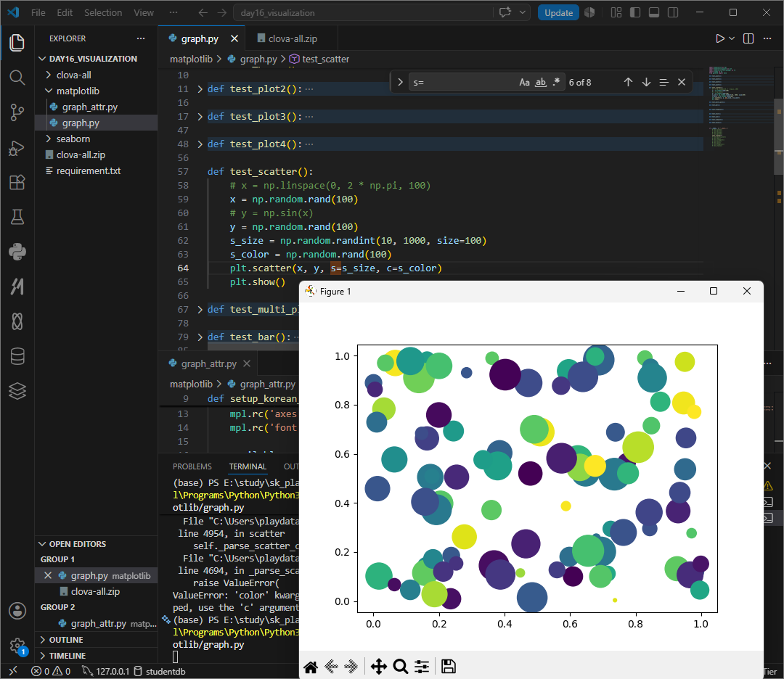Click the Back arrow in Figure 1 toolbar

point(331,667)
